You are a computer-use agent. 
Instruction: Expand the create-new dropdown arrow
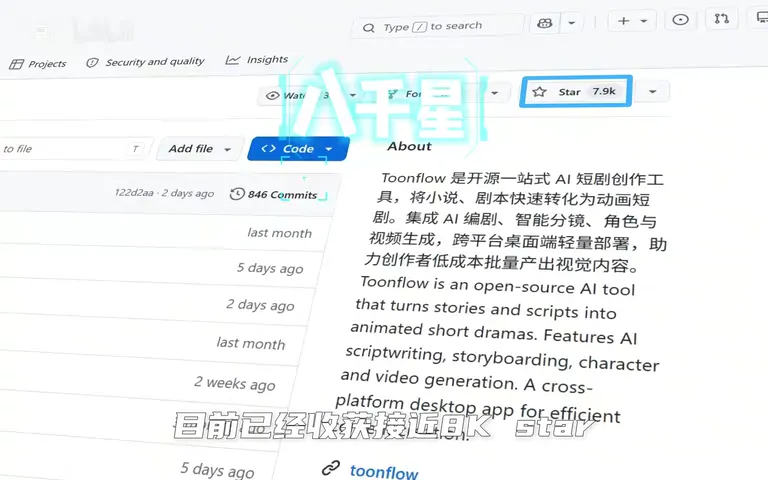(x=644, y=21)
